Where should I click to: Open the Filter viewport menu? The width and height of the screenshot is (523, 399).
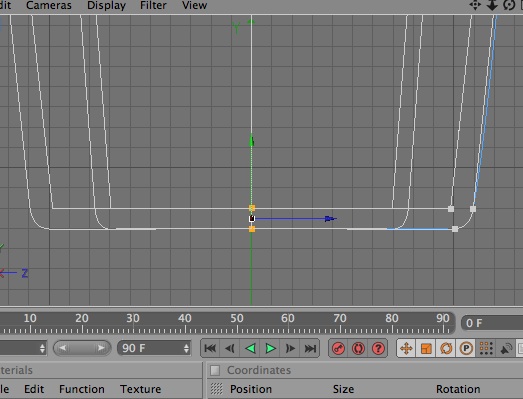tap(153, 5)
